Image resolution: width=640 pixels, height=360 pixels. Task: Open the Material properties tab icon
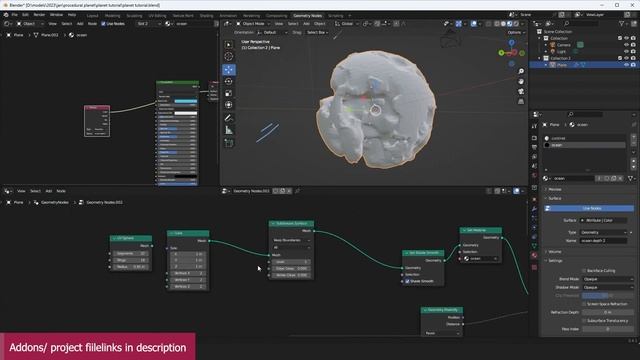coord(534,255)
